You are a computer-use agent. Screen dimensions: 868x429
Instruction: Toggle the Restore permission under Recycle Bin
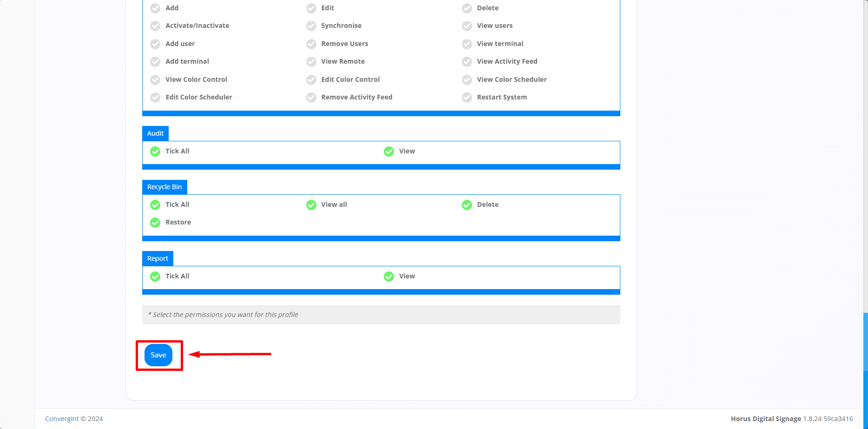click(155, 222)
